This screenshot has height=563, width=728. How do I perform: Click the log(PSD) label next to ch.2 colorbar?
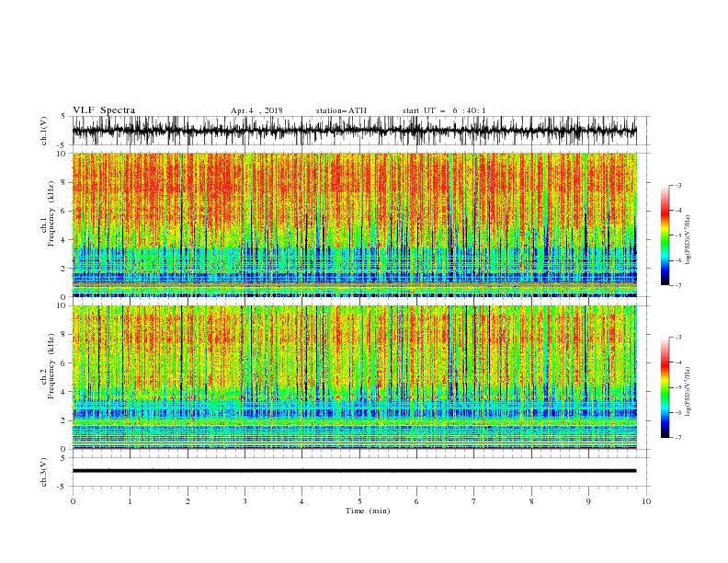click(688, 392)
